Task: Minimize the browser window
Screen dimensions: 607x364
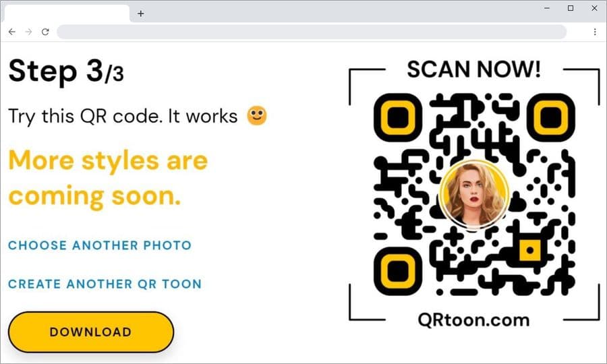Action: (547, 8)
